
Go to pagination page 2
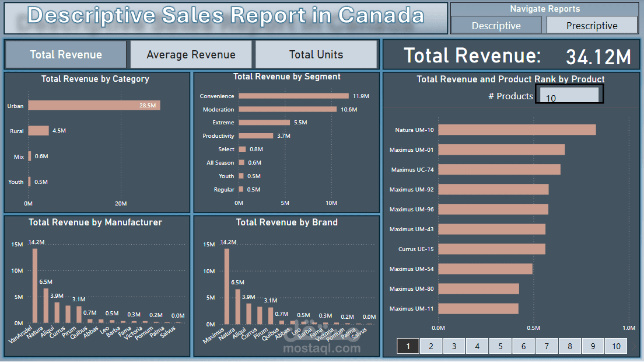430,346
